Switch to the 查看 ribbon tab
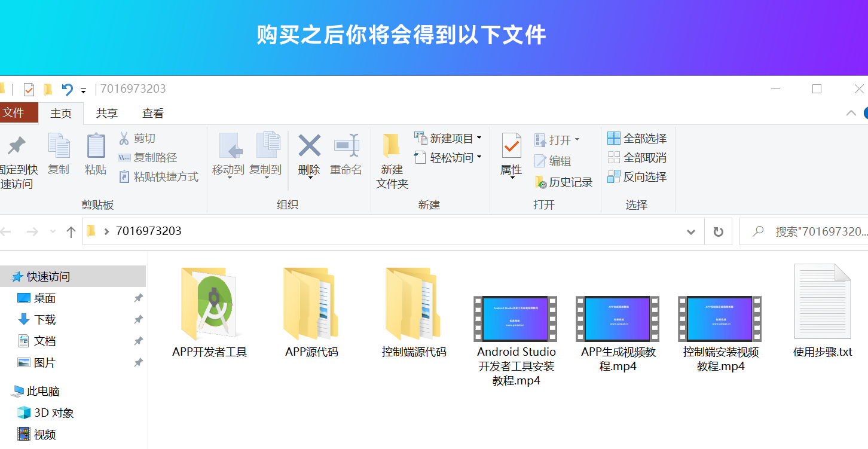The width and height of the screenshot is (868, 449). [x=154, y=113]
